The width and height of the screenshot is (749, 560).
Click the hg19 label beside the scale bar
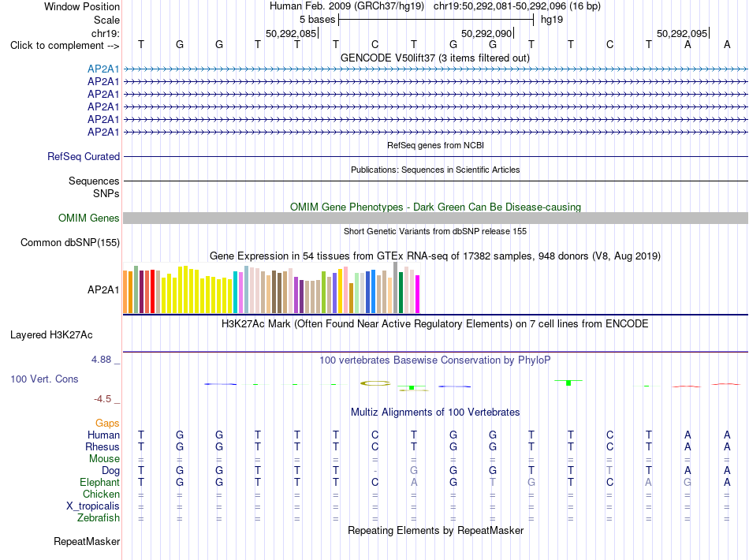coord(552,20)
